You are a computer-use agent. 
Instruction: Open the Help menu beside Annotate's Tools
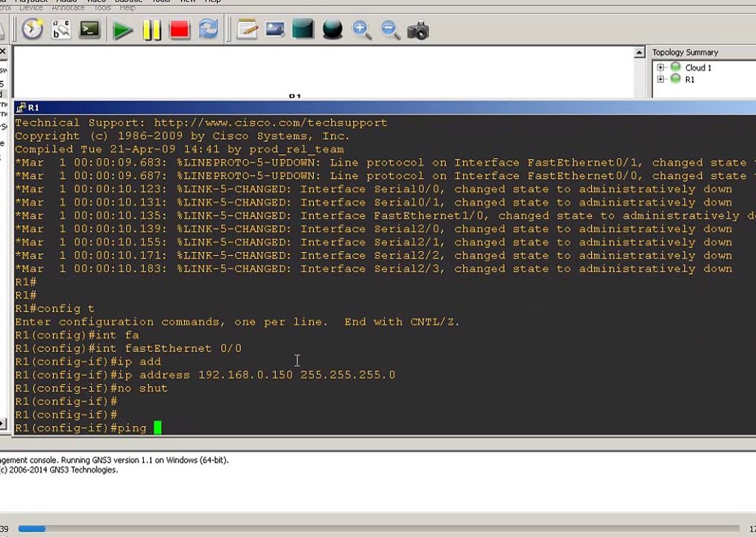click(x=127, y=7)
